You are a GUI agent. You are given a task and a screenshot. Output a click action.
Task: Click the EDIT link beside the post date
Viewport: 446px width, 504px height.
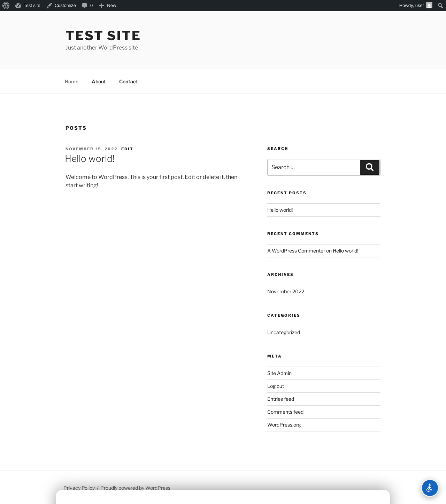coord(127,149)
